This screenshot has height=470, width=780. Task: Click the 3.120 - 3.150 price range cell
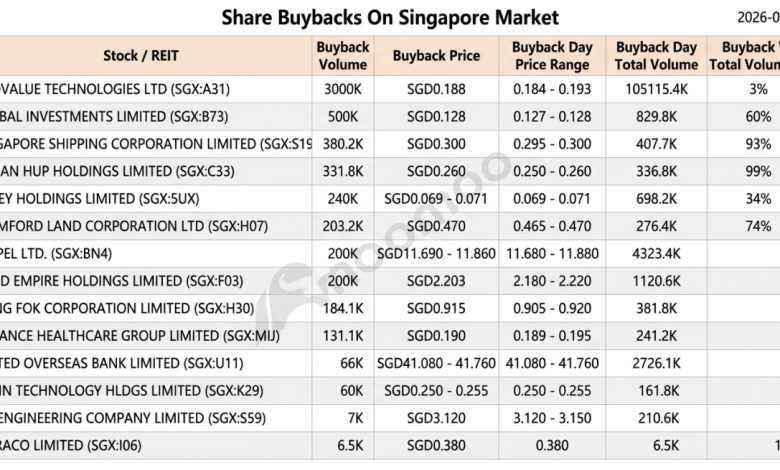coord(552,418)
